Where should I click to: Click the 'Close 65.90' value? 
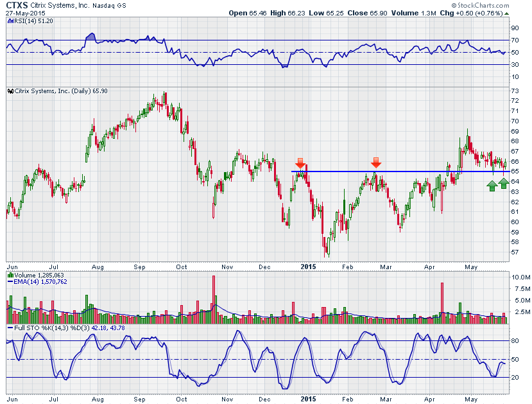click(367, 13)
